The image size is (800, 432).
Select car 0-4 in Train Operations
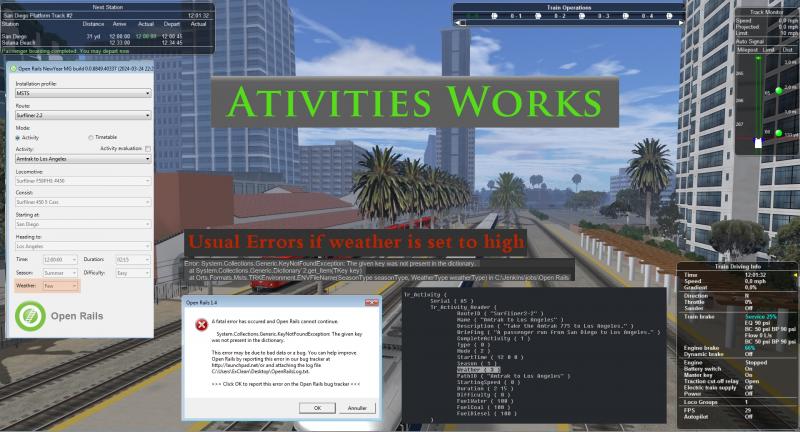(x=647, y=16)
